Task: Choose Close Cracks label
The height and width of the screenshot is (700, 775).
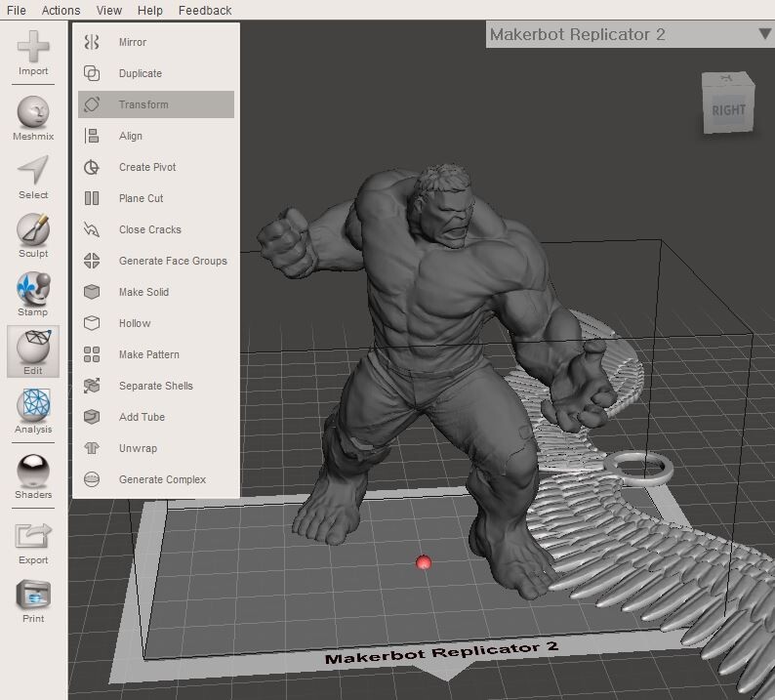Action: point(149,229)
